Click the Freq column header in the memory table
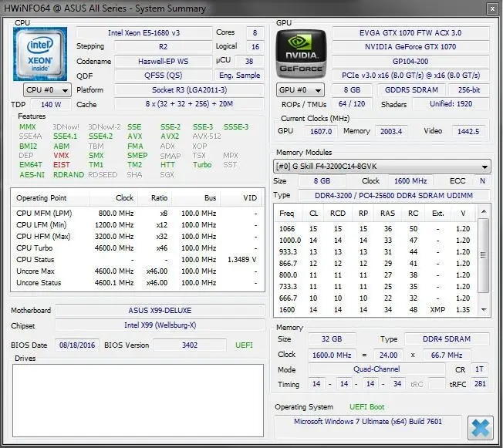The height and width of the screenshot is (448, 503). 289,214
